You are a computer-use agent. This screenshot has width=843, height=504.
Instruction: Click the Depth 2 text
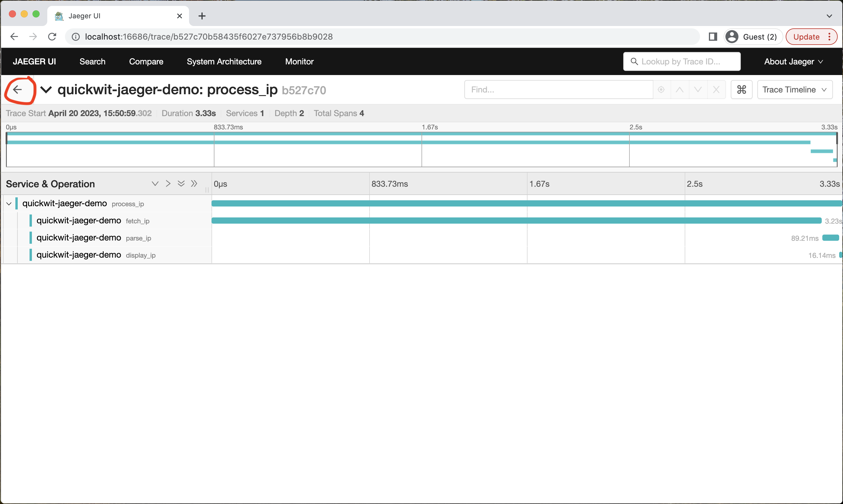(x=289, y=113)
